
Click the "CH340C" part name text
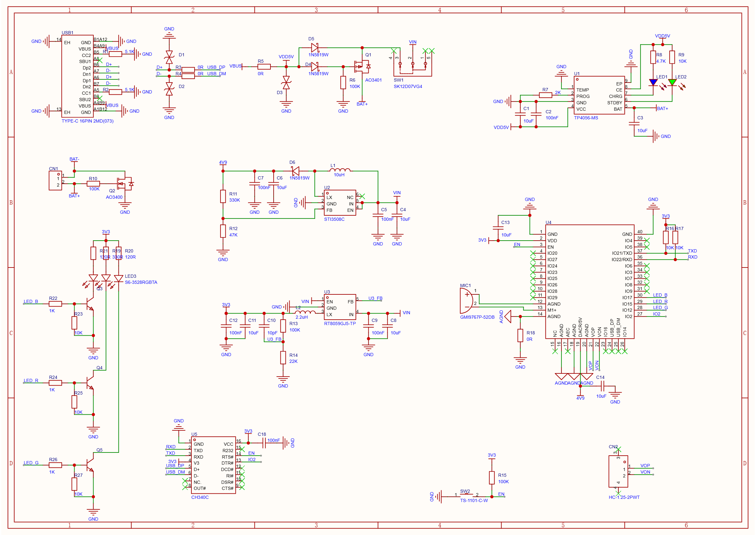(x=200, y=497)
